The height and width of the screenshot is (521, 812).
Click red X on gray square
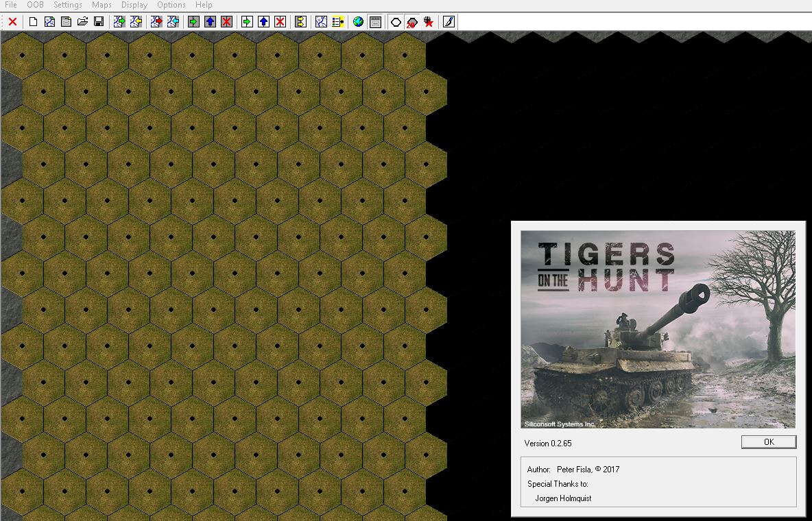[x=226, y=22]
